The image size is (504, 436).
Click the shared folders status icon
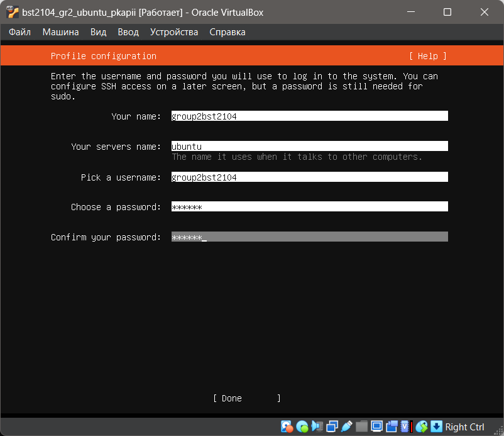361,427
